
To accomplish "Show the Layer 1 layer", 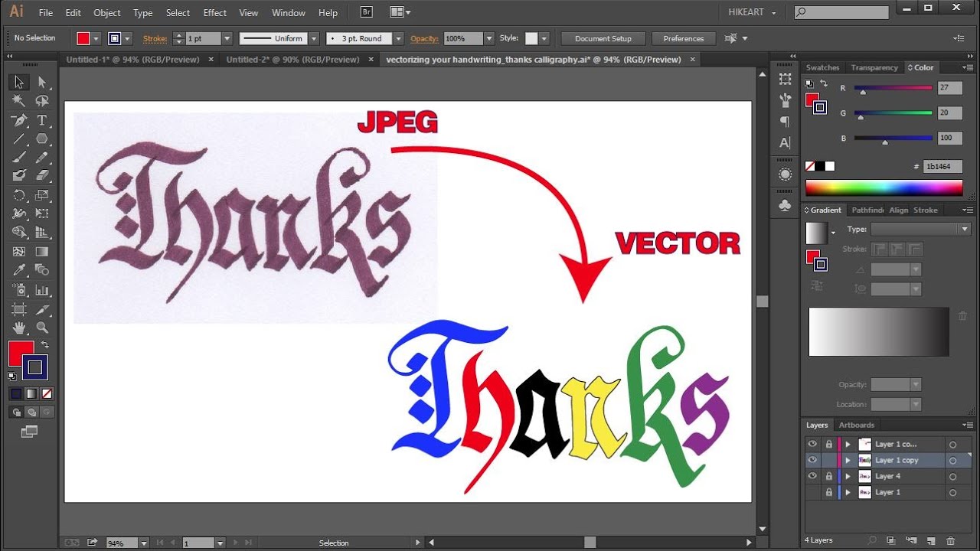I will 812,492.
